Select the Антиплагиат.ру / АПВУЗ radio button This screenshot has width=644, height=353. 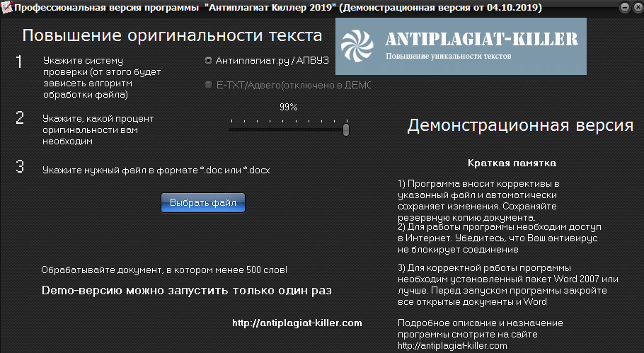pyautogui.click(x=208, y=61)
